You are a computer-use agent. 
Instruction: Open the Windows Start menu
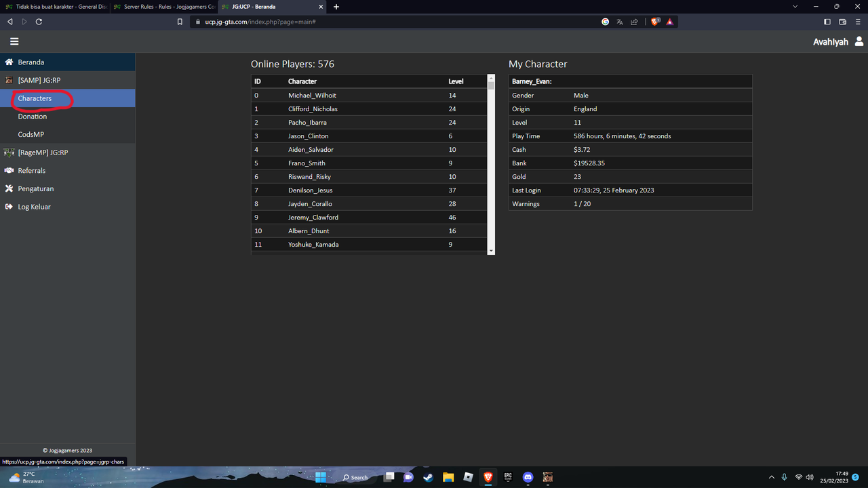point(321,477)
